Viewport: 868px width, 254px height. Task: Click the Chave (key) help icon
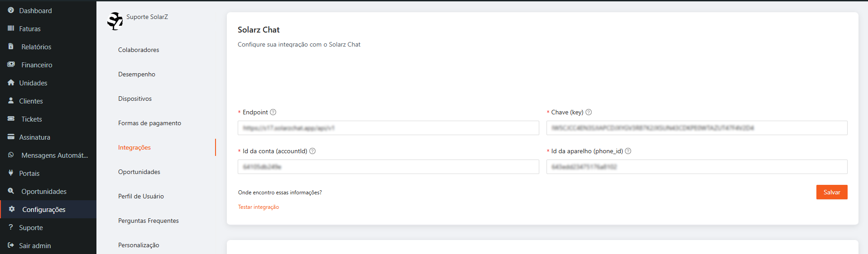click(589, 112)
